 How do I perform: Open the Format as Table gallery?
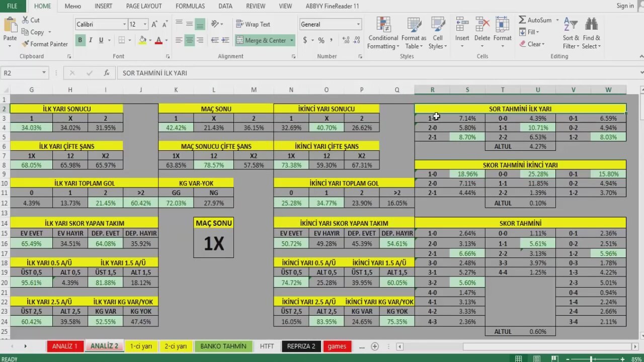(x=414, y=34)
